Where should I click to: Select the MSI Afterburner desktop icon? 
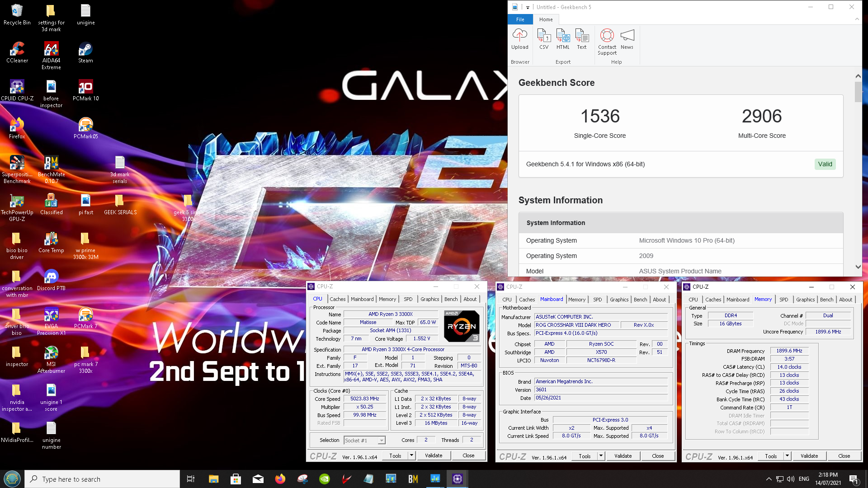51,359
